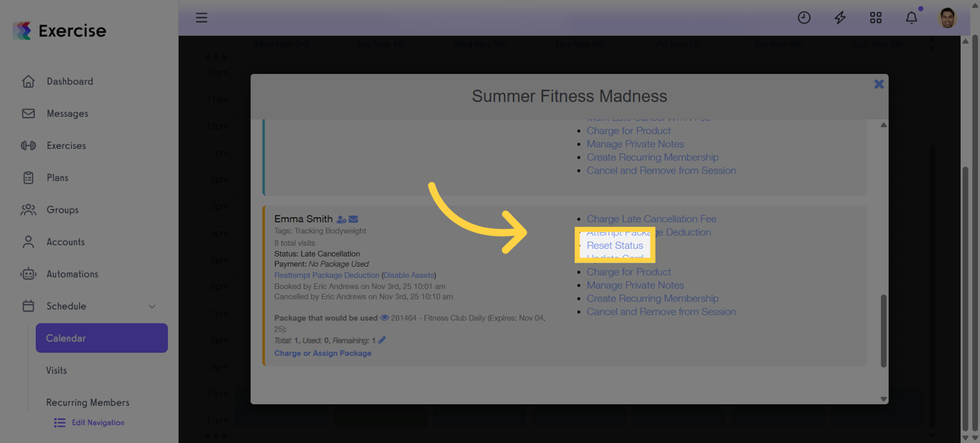Click Create Recurring Membership in the teal-bordered card
This screenshot has height=443, width=980.
(652, 158)
